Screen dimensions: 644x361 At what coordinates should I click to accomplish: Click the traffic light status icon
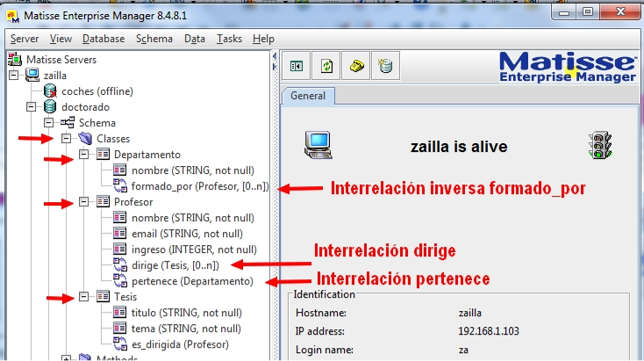click(600, 145)
